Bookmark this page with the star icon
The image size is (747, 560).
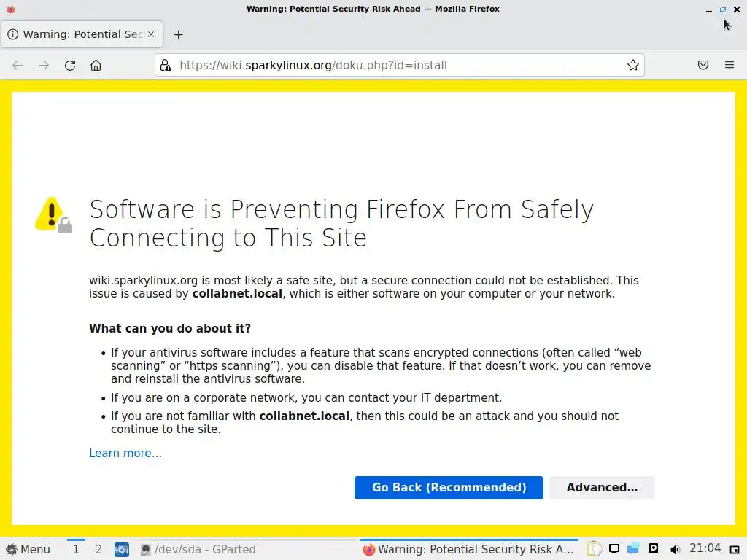pos(633,66)
